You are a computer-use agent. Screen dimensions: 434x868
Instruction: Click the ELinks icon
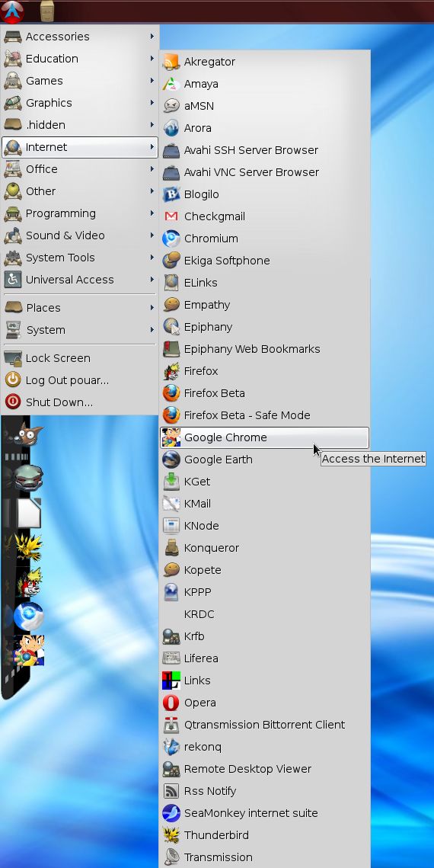tap(171, 283)
